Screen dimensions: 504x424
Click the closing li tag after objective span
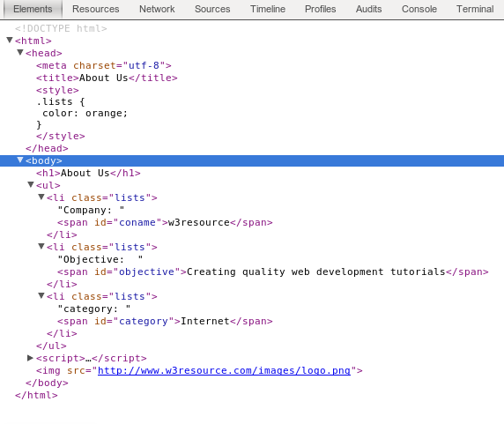62,284
